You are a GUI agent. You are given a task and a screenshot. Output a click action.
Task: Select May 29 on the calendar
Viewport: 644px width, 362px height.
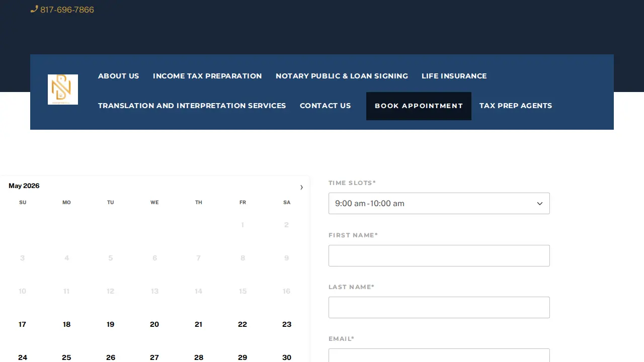click(x=243, y=356)
